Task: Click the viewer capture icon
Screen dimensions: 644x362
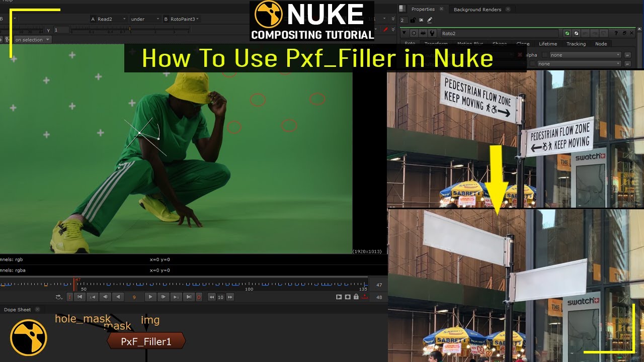Action: (x=348, y=297)
